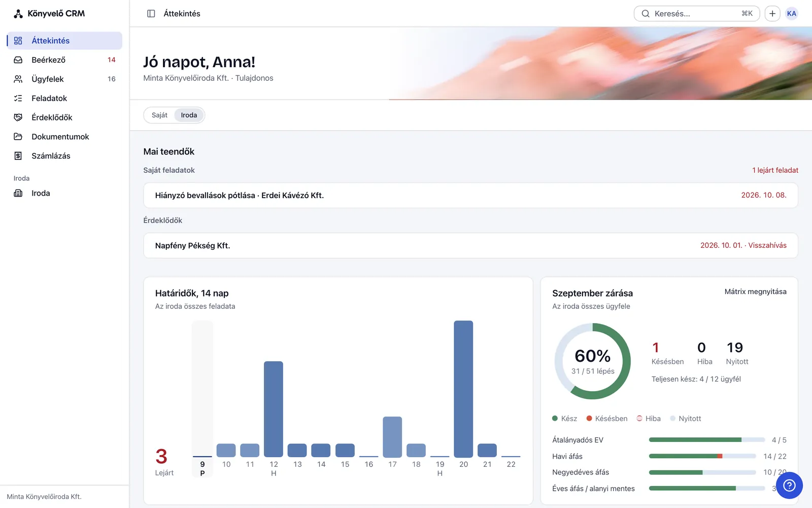The height and width of the screenshot is (508, 812).
Task: Click the red 3 Lejárt counter
Action: click(x=164, y=462)
